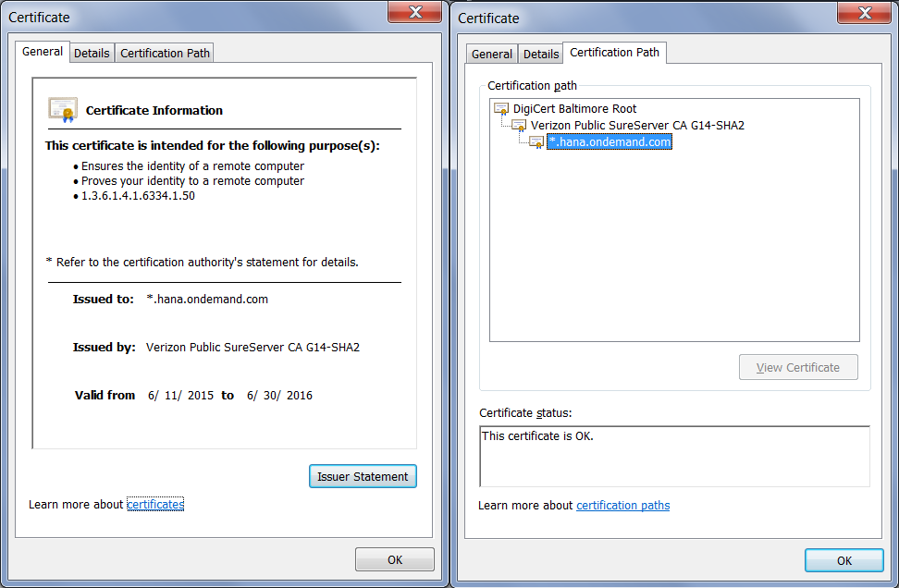The width and height of the screenshot is (899, 588).
Task: Switch to Certification Path tab in left dialog
Action: (166, 54)
